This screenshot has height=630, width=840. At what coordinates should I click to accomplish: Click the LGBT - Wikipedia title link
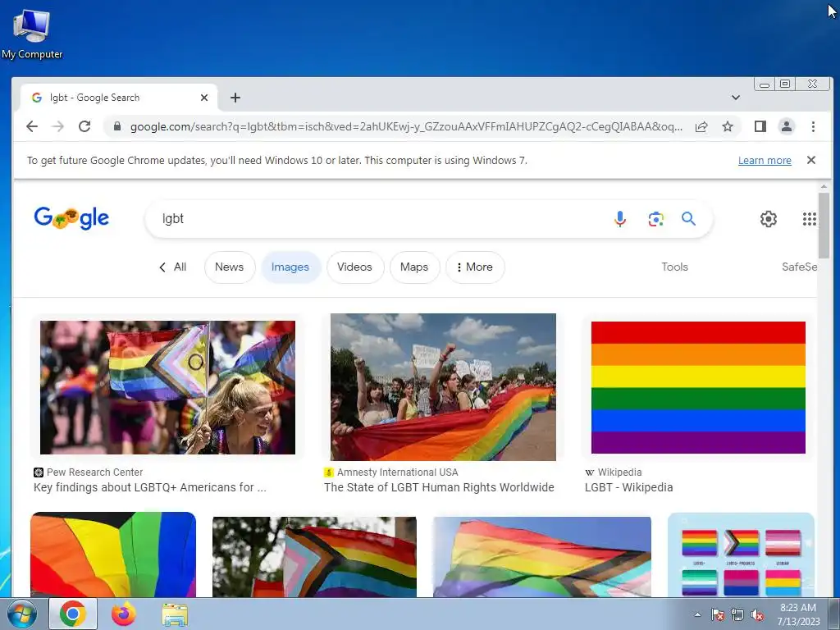coord(628,487)
